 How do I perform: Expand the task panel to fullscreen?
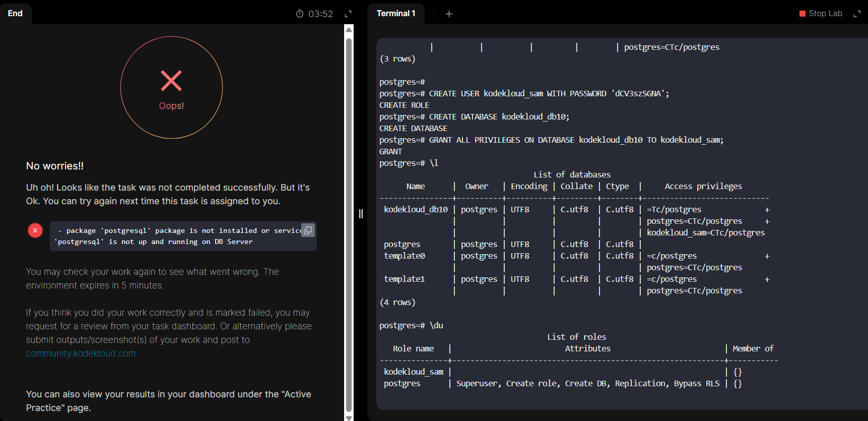pos(348,14)
